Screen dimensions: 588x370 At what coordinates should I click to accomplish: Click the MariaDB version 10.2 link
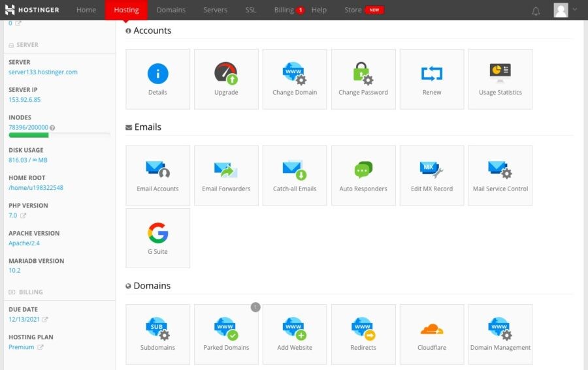[x=14, y=270]
